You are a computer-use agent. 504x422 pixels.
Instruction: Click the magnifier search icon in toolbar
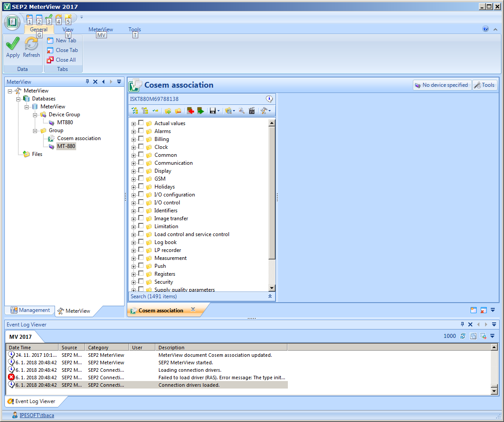click(242, 111)
